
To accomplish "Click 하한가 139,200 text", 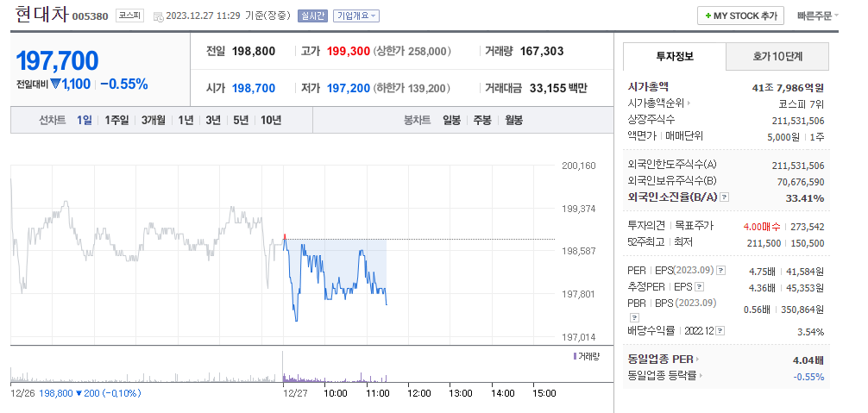I will (x=412, y=89).
